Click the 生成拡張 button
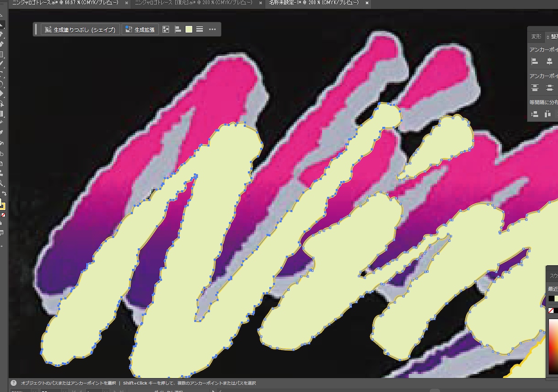This screenshot has height=392, width=558. click(x=140, y=30)
